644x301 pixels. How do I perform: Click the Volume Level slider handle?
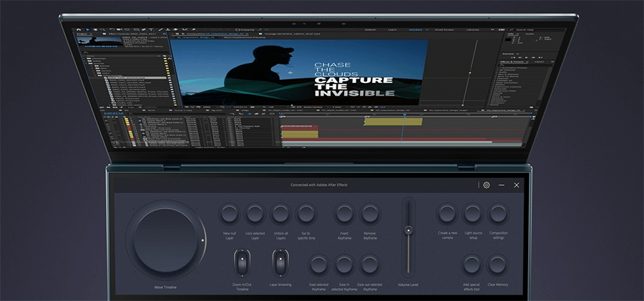point(408,230)
